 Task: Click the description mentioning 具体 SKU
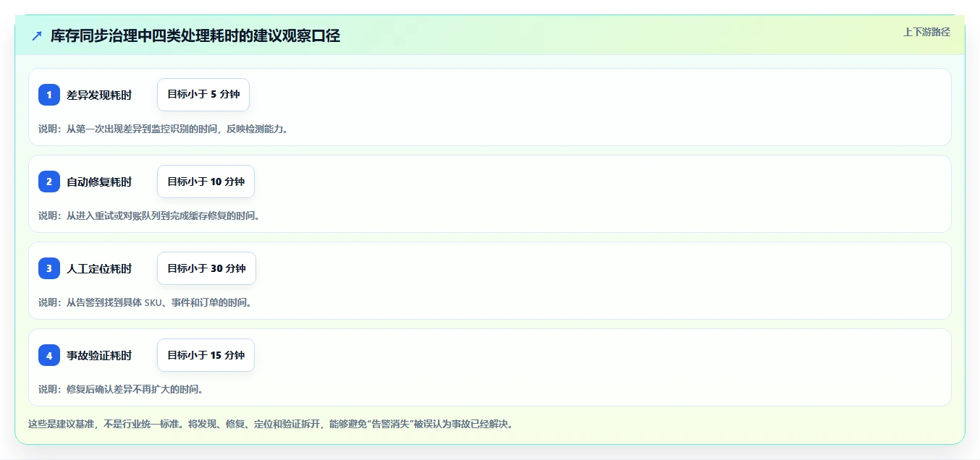coord(147,302)
